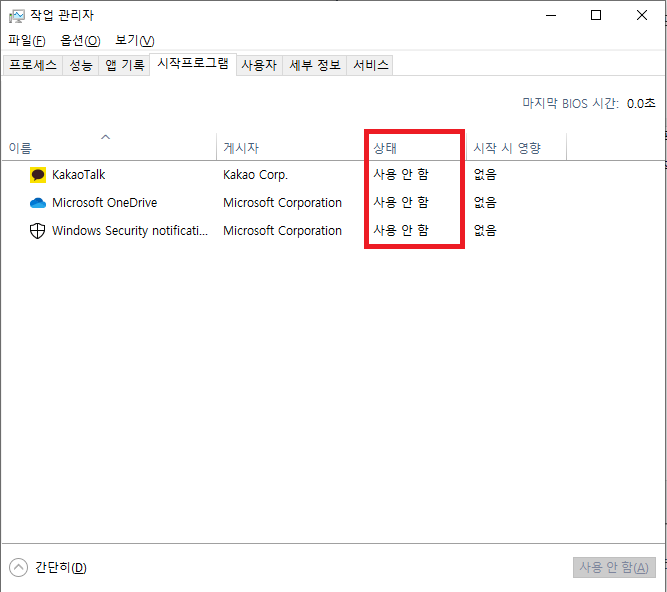Click KakaoTalk's 없음 startup impact
The image size is (667, 592).
[x=485, y=174]
